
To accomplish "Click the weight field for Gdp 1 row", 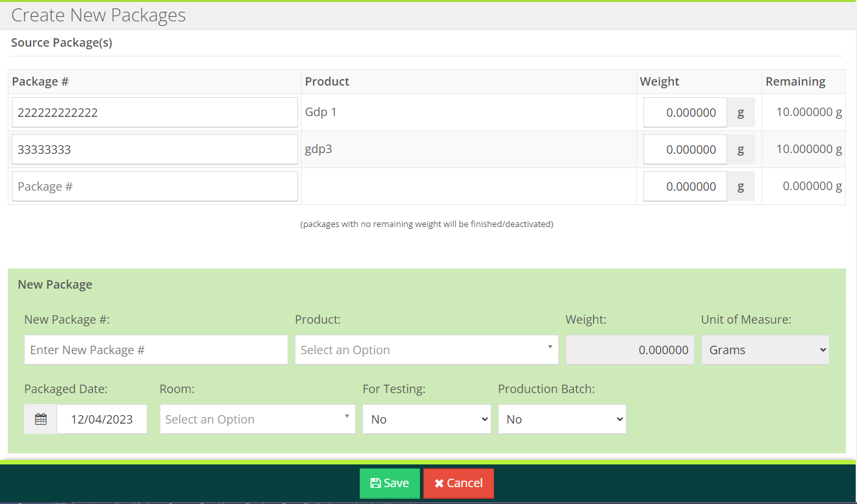I will point(685,112).
